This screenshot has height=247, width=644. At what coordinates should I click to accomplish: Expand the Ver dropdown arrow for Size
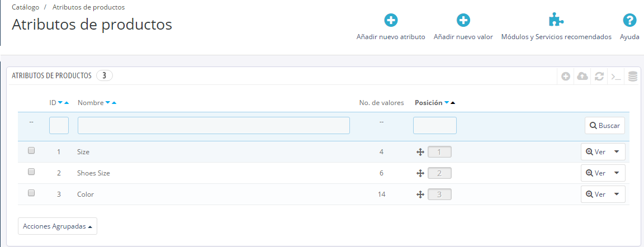coord(617,152)
